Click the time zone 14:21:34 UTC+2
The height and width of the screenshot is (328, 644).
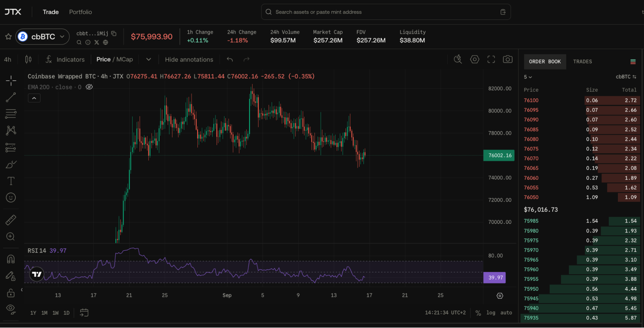pyautogui.click(x=445, y=313)
